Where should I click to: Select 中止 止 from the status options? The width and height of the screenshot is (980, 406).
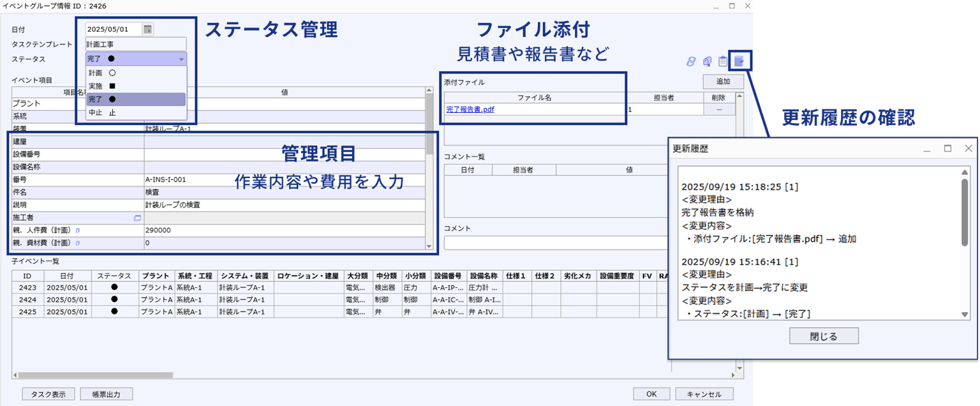click(136, 113)
